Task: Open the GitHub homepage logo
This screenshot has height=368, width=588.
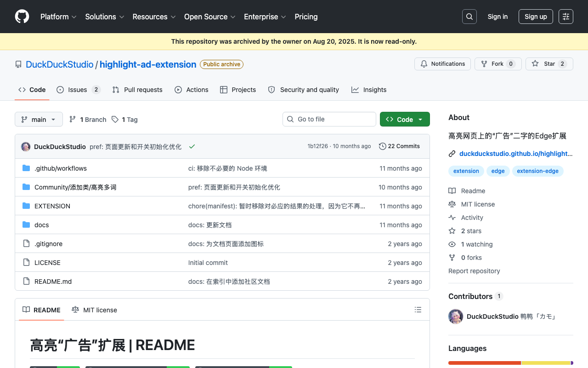Action: point(22,17)
